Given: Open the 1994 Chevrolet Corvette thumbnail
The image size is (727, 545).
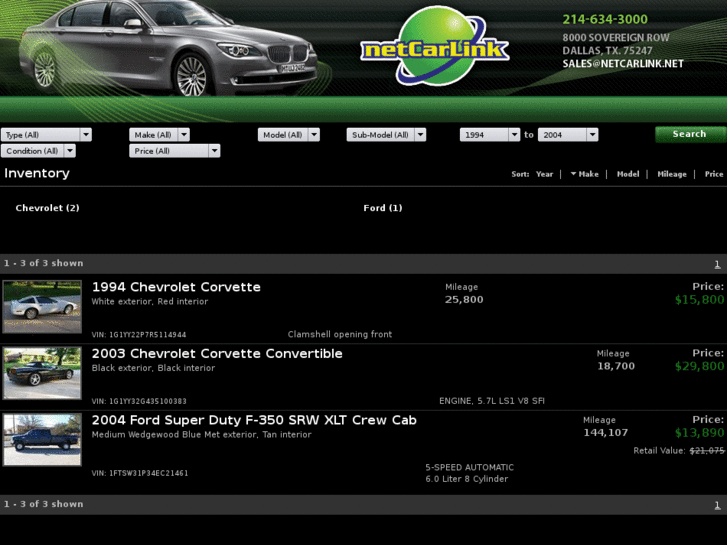Looking at the screenshot, I should [x=42, y=307].
